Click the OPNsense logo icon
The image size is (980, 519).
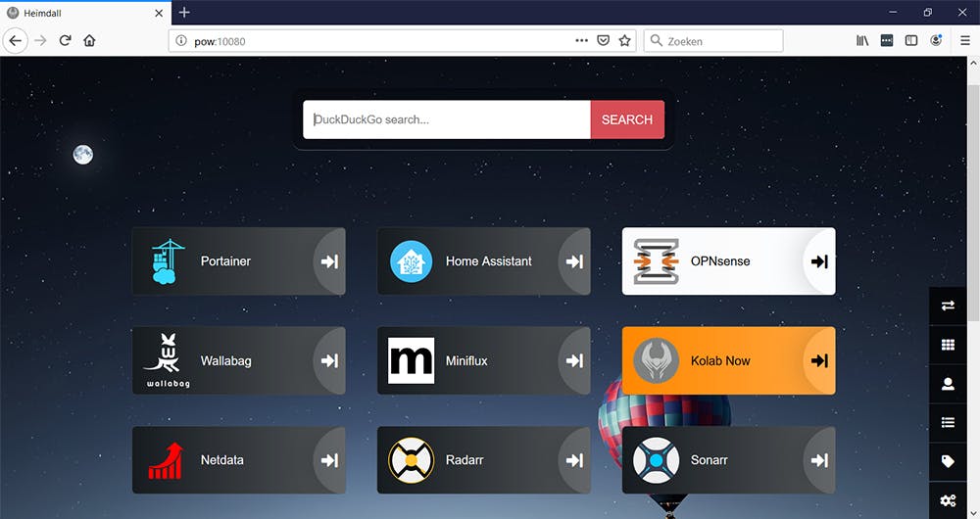coord(656,261)
